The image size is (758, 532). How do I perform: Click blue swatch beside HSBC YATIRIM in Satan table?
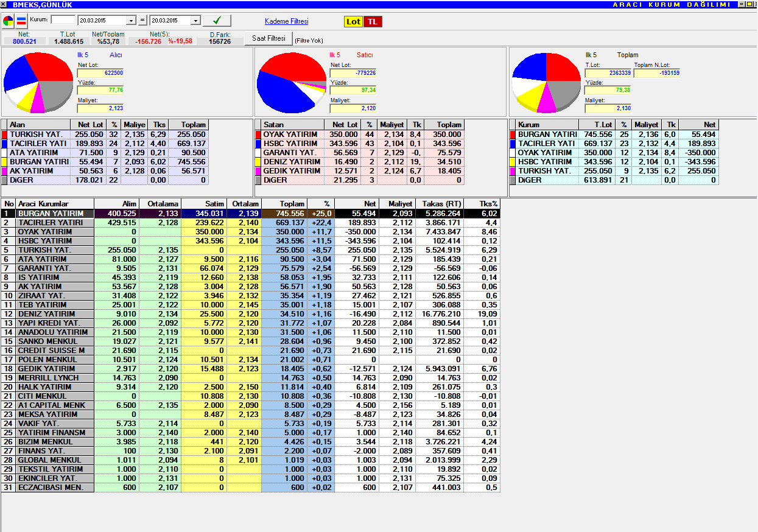click(258, 144)
